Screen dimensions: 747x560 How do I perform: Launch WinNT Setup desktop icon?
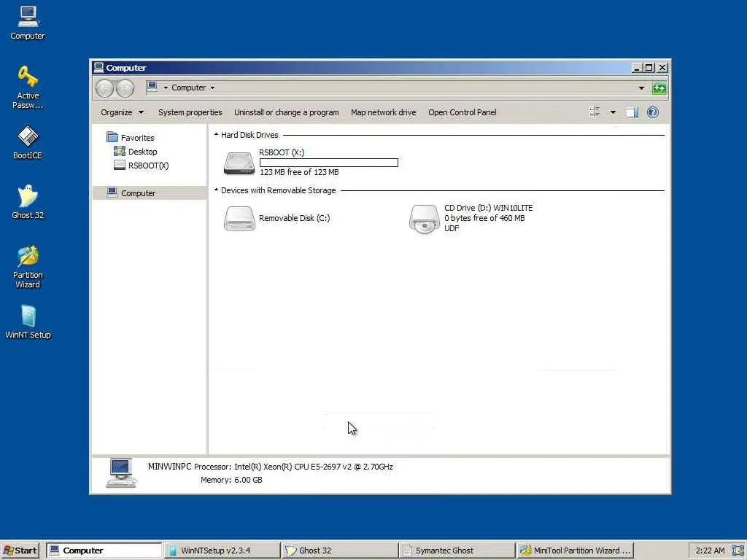(x=28, y=322)
